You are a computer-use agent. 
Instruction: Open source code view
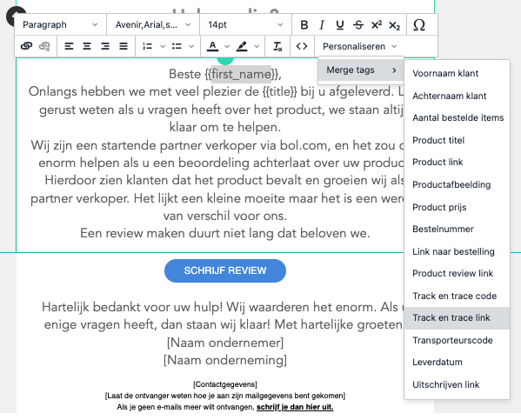pyautogui.click(x=301, y=46)
